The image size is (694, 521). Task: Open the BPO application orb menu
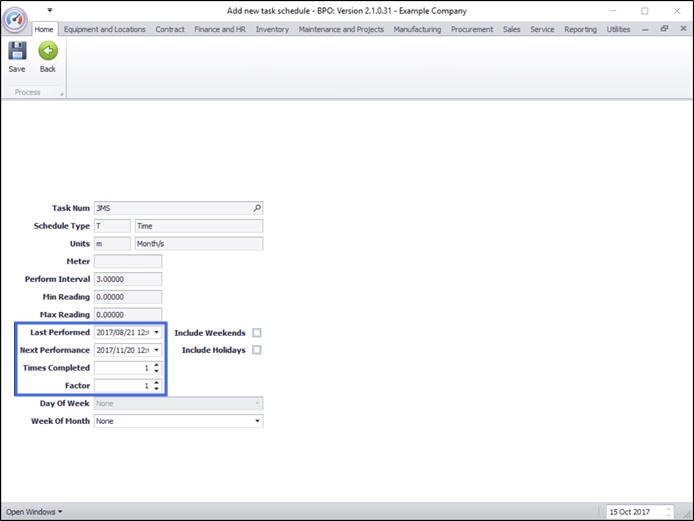(x=15, y=19)
